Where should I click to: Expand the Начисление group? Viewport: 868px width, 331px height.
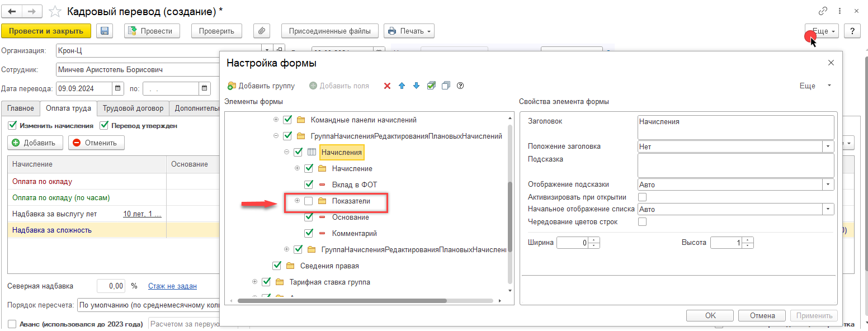pyautogui.click(x=297, y=169)
